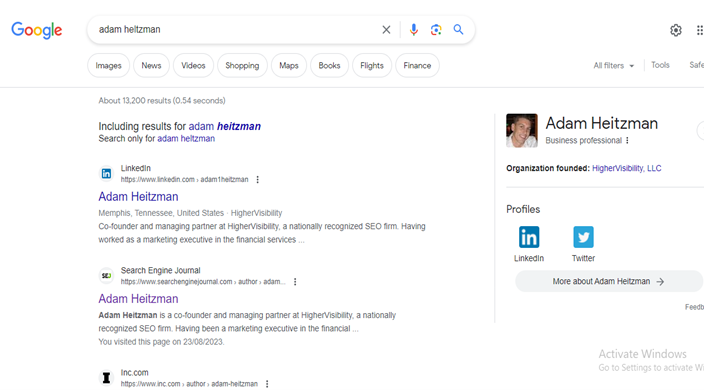
Task: Click the searchenginejournal.com URL breadcrumb
Action: click(x=203, y=282)
